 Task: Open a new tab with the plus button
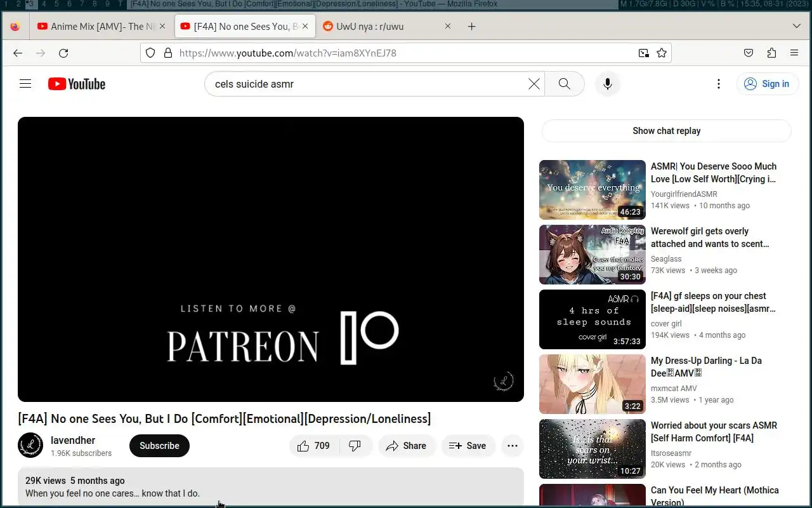coord(471,27)
